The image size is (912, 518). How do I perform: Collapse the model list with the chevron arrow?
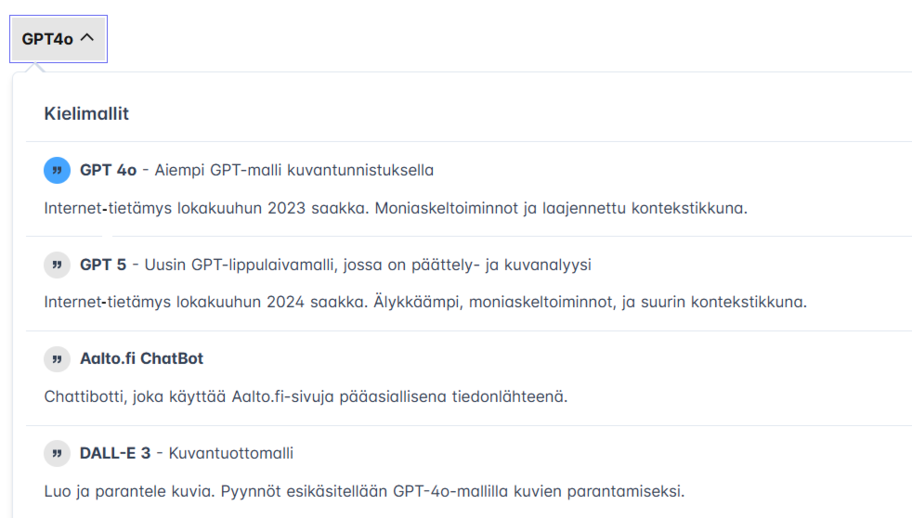tap(87, 38)
